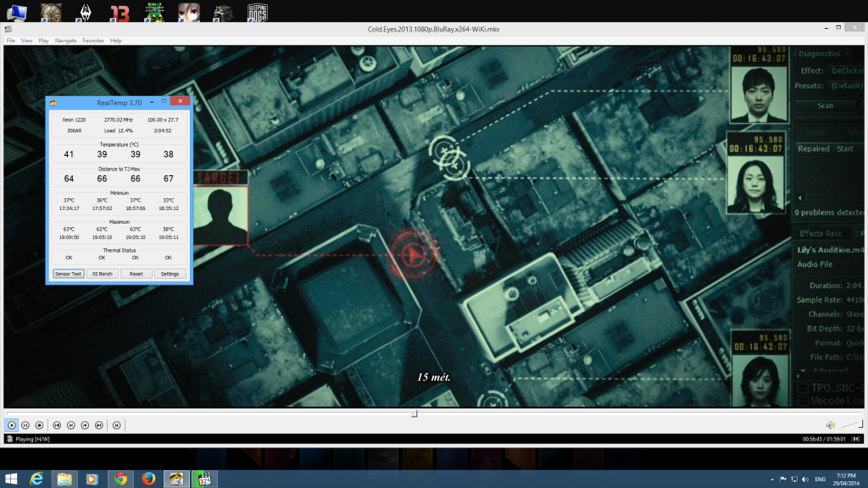Stop the video playback
Screen dimensions: 868x488
pos(39,425)
